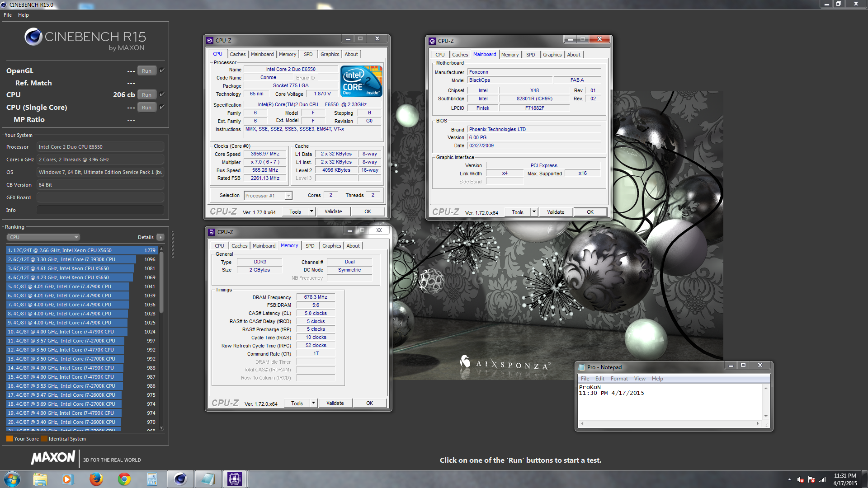This screenshot has width=868, height=488.
Task: Open Tools dropdown arrow in CPU window
Action: tap(311, 211)
